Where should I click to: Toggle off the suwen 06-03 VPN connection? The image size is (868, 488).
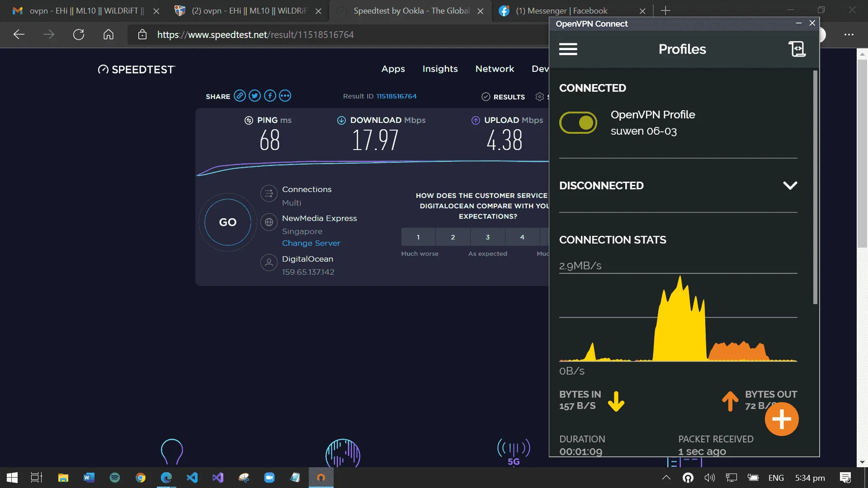pos(578,123)
